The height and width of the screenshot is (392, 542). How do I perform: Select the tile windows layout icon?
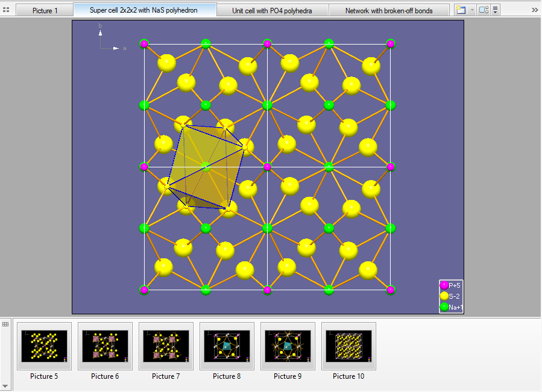click(x=483, y=9)
